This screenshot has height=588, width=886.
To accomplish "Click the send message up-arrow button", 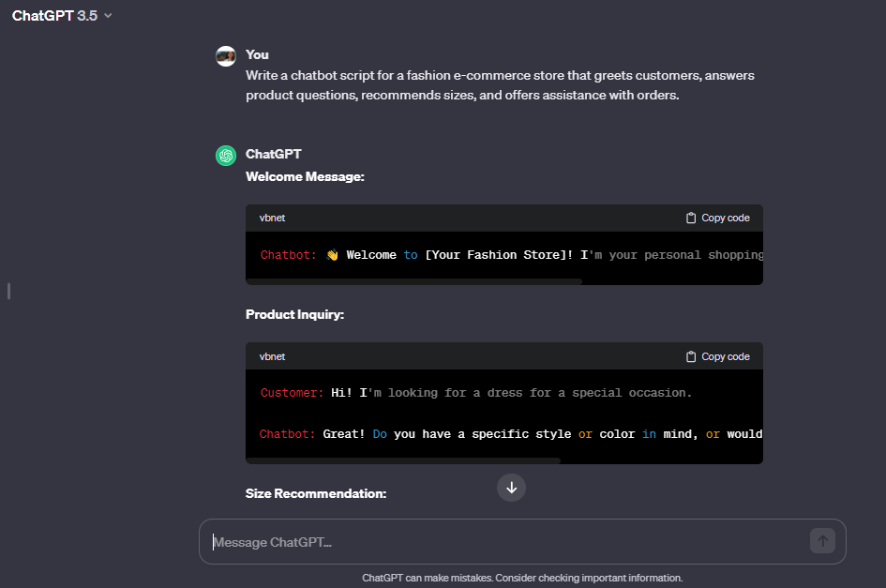I will 823,541.
